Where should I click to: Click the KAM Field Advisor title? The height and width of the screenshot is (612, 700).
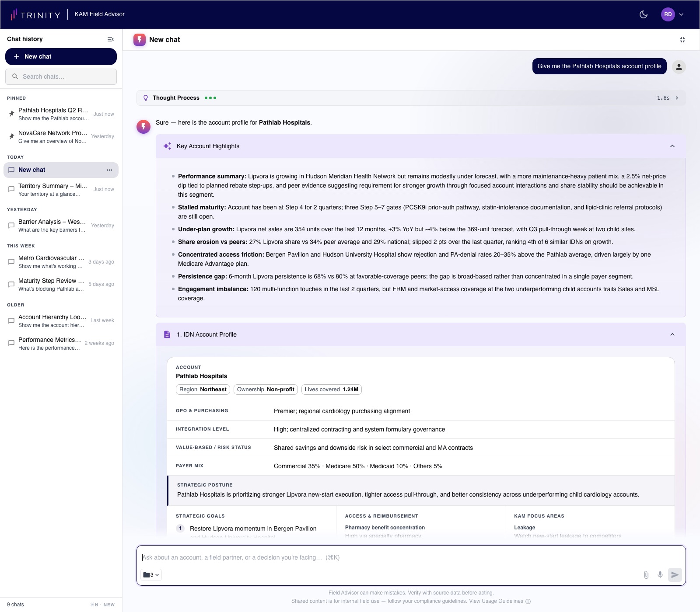[99, 14]
